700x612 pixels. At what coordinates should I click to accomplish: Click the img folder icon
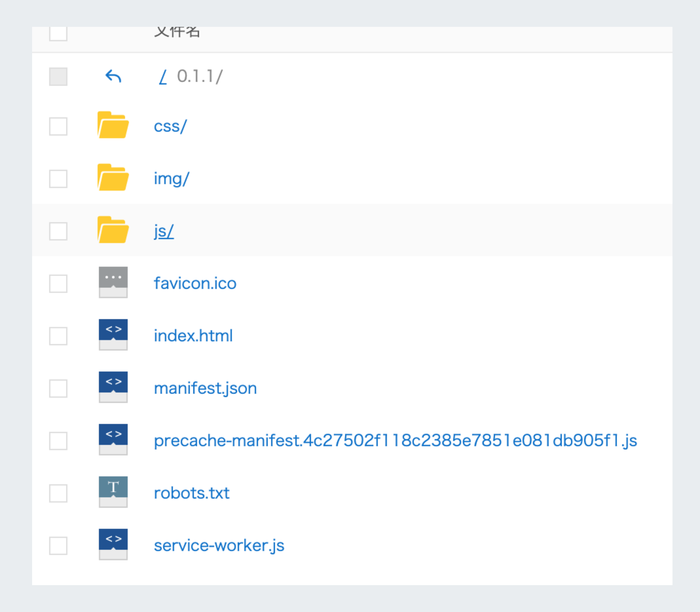113,177
